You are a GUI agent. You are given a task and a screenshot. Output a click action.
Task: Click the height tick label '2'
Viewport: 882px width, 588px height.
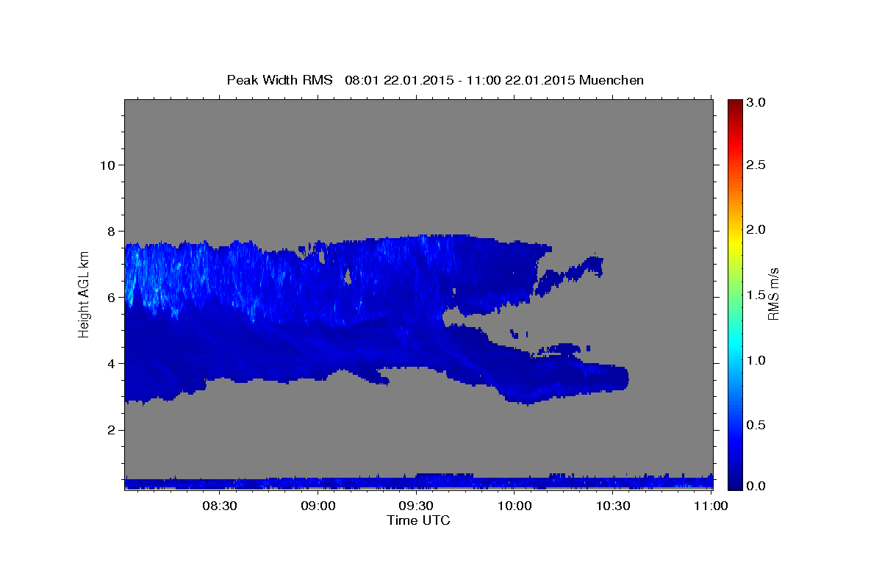coord(110,430)
